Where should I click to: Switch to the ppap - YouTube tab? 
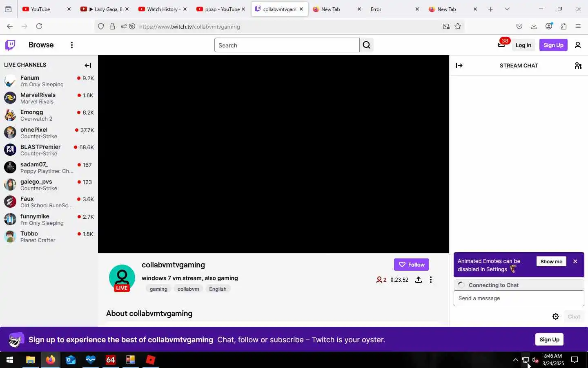[x=221, y=9]
